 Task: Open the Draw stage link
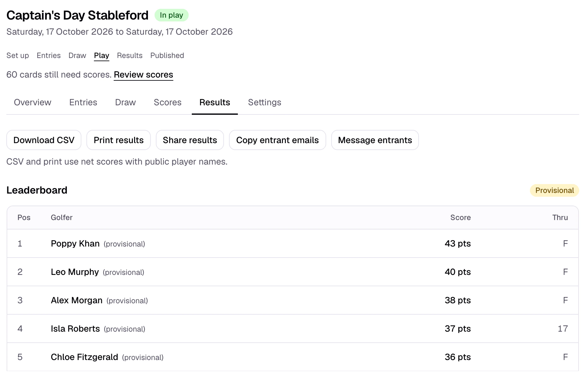(77, 55)
